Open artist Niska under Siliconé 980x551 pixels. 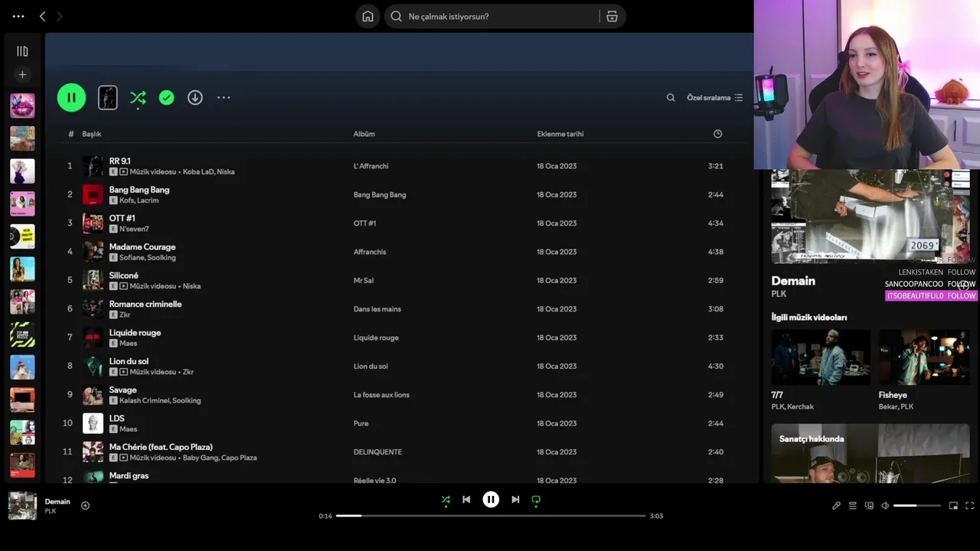pyautogui.click(x=192, y=286)
